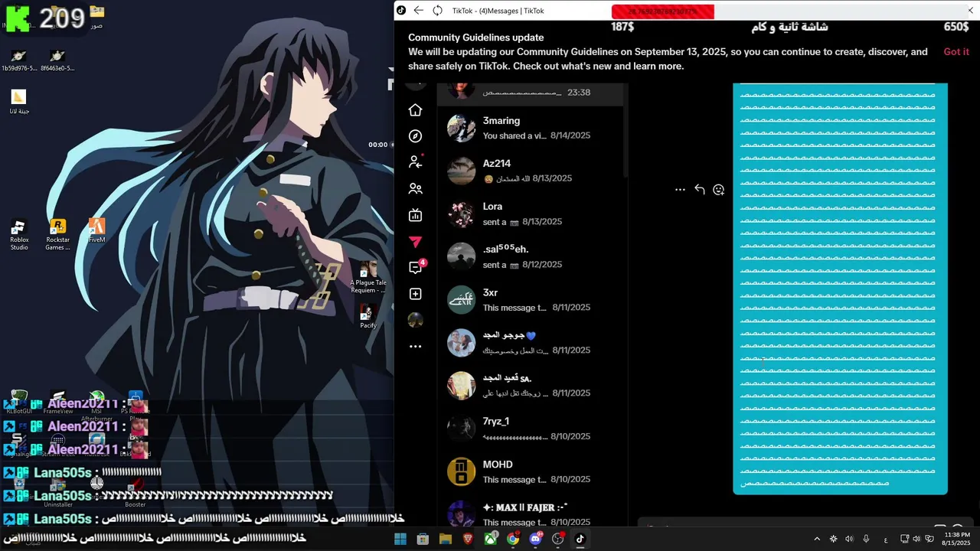Screen dimensions: 980x551
Task: Open the Windows Start menu
Action: click(400, 539)
